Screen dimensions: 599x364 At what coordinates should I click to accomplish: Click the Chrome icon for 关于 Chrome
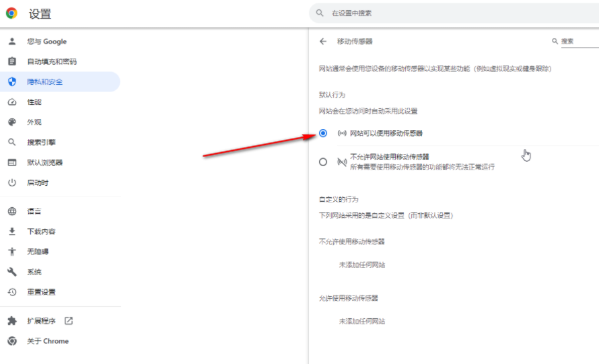[x=12, y=341]
